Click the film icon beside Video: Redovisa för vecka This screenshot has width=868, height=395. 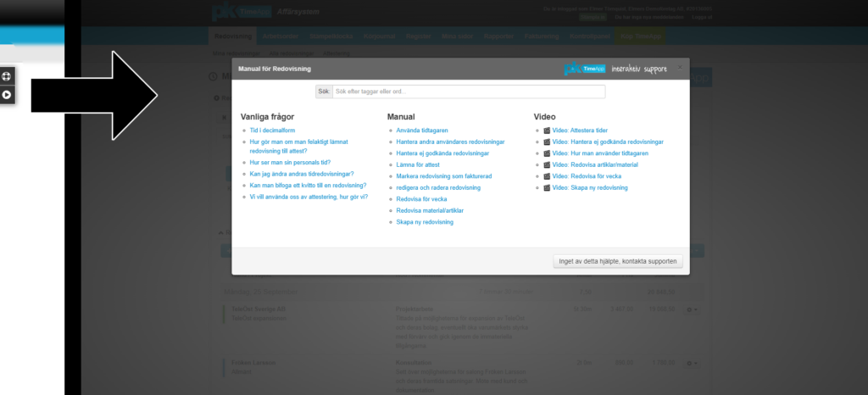pyautogui.click(x=548, y=176)
